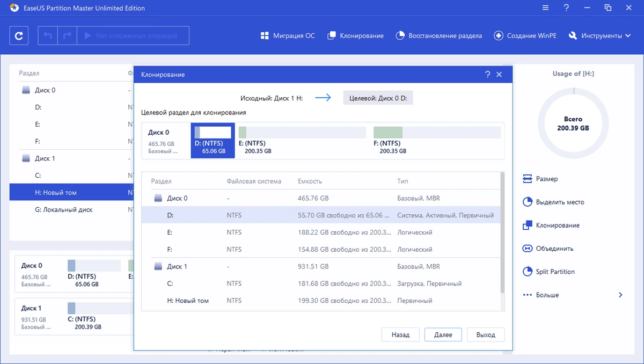644x364 pixels.
Task: Click the Диск 0 disk icon in dialog table
Action: (x=158, y=198)
